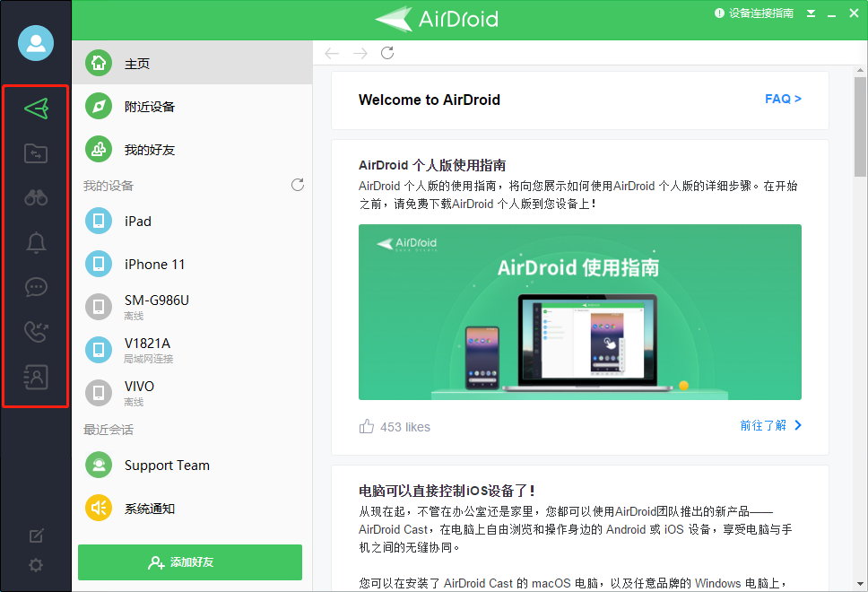Select the paper plane transfer icon
868x592 pixels.
[x=37, y=109]
